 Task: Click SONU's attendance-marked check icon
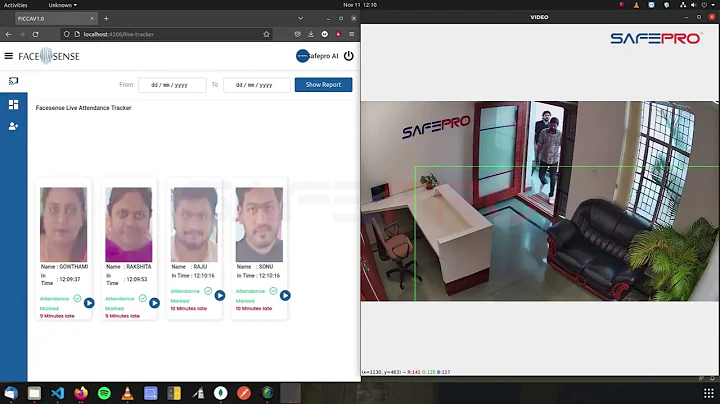[273, 291]
